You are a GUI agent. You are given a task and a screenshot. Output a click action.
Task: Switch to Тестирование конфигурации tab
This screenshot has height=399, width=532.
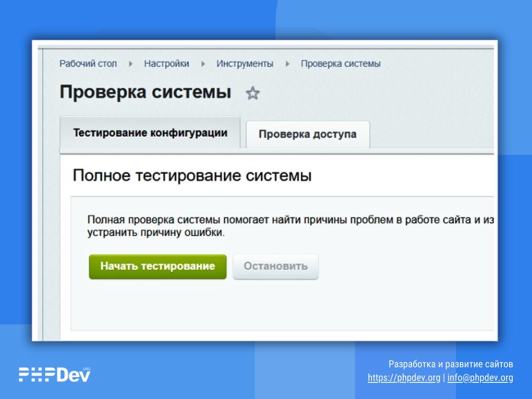point(150,132)
